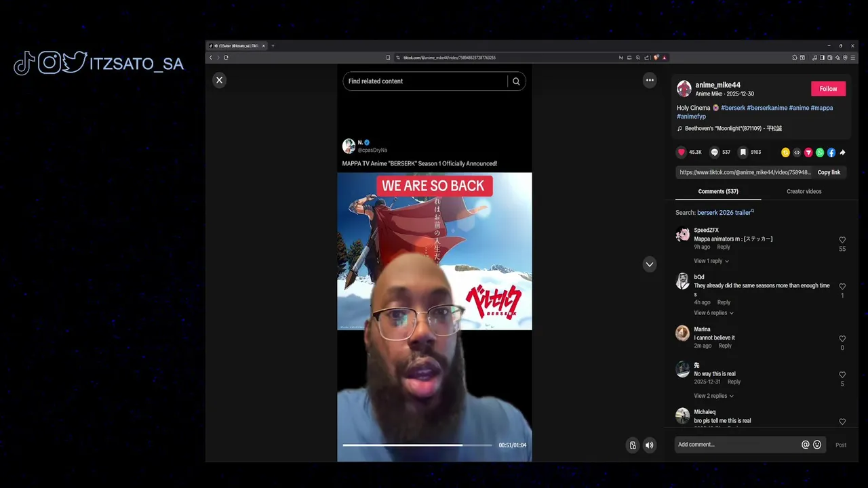The image size is (868, 488).
Task: Search berserk 2026 trailer suggestion
Action: [x=725, y=213]
